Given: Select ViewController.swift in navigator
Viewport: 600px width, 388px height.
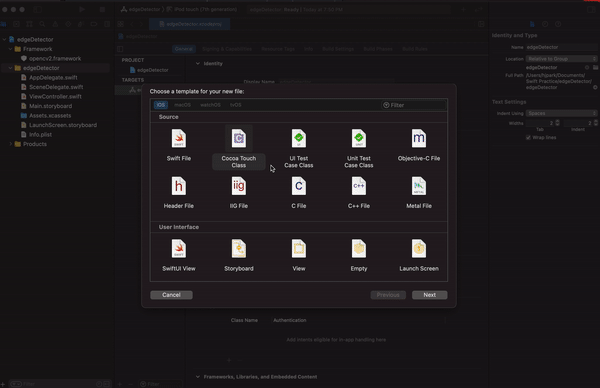Looking at the screenshot, I should 55,96.
